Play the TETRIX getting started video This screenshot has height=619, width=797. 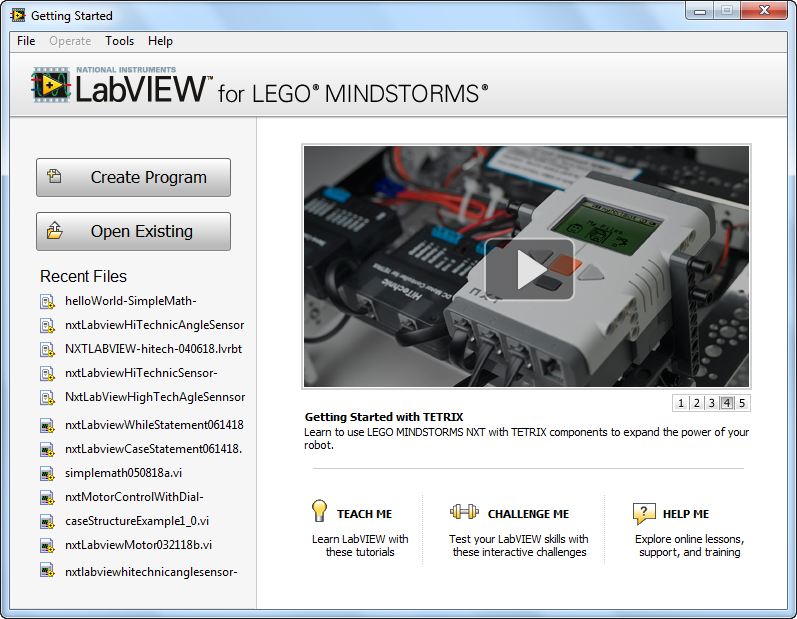coord(529,269)
